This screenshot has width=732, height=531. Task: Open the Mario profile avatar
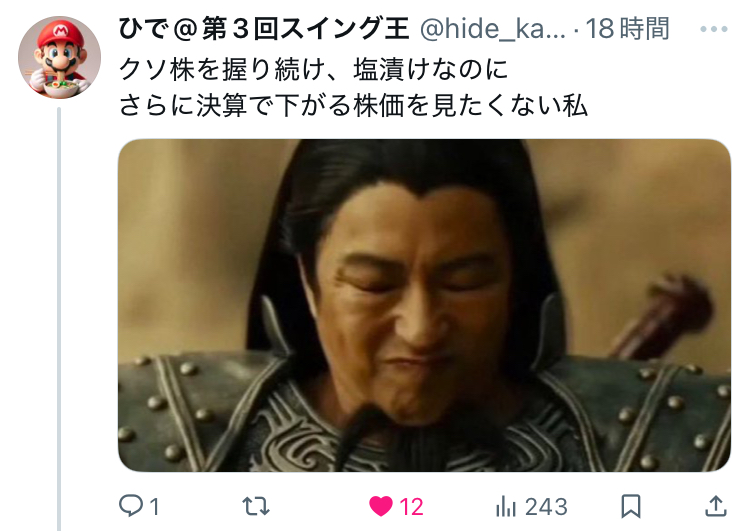pos(59,57)
